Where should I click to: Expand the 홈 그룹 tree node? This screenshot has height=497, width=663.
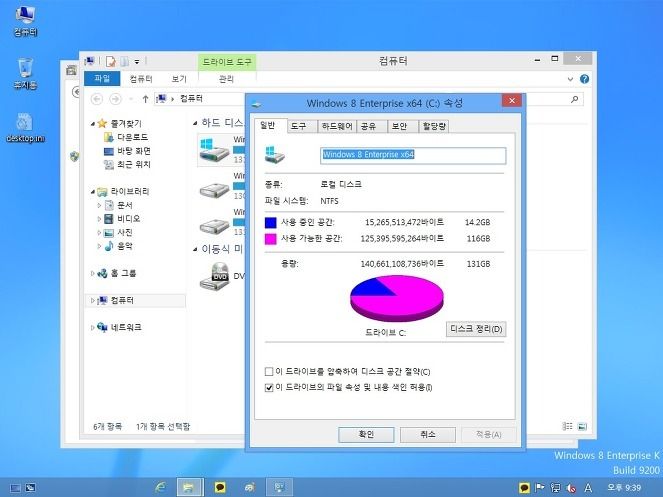(x=93, y=273)
